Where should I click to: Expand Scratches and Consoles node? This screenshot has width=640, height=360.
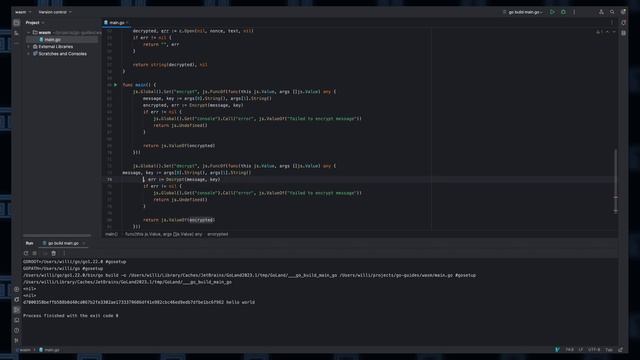29,53
